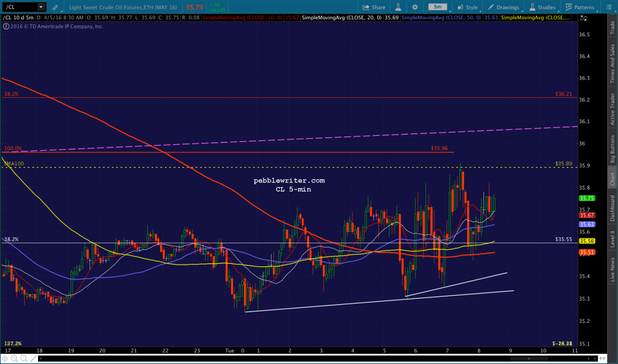
Task: Switch to Big Buttons side tab
Action: click(613, 149)
